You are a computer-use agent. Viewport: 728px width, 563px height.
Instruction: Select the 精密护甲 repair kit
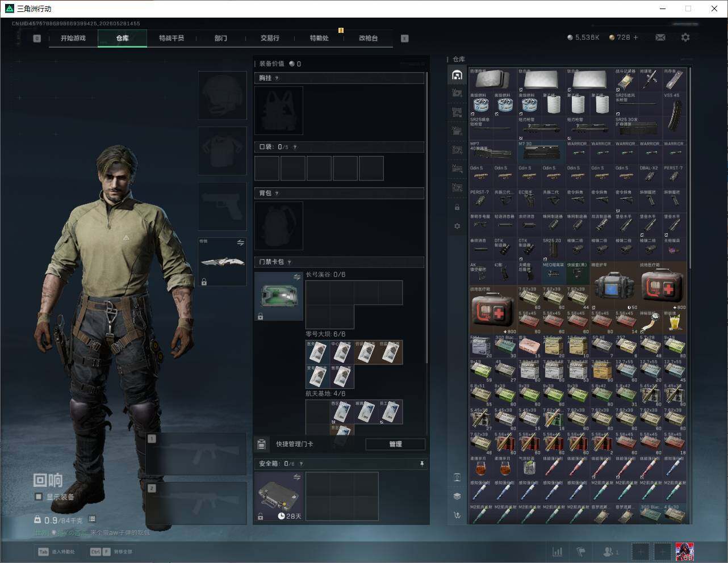[614, 285]
